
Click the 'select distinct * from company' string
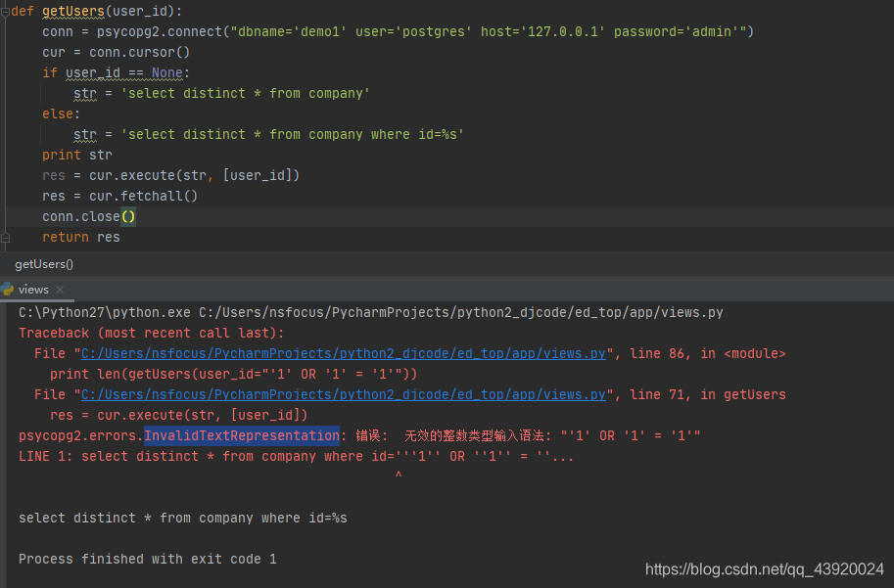coord(245,94)
